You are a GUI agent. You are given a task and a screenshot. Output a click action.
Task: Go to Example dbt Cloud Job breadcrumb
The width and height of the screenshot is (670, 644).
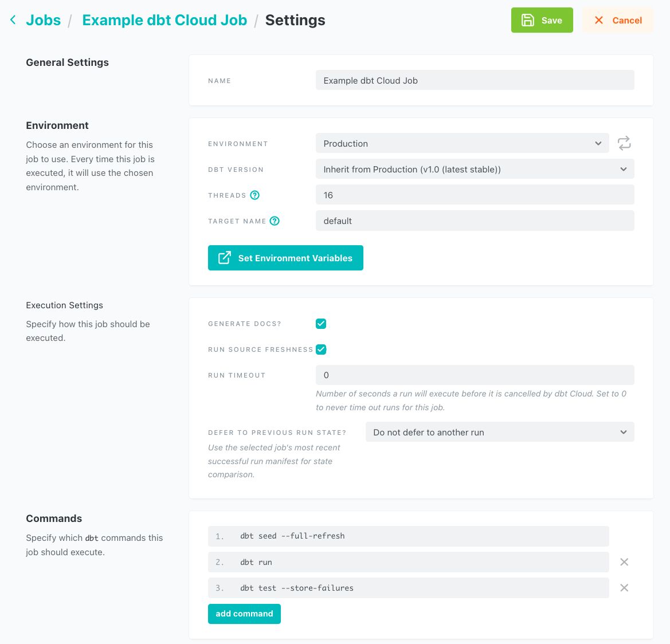click(x=164, y=20)
